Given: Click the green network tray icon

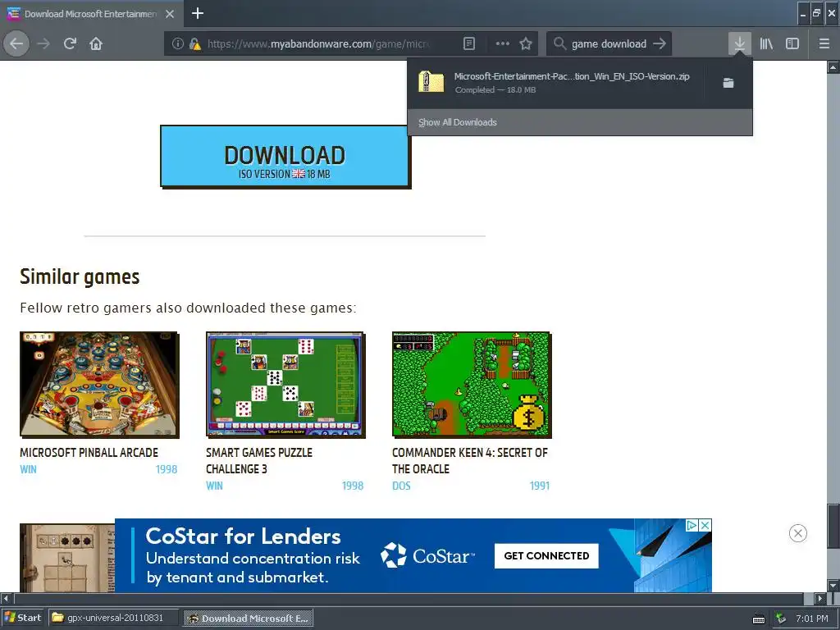Looking at the screenshot, I should 781,619.
